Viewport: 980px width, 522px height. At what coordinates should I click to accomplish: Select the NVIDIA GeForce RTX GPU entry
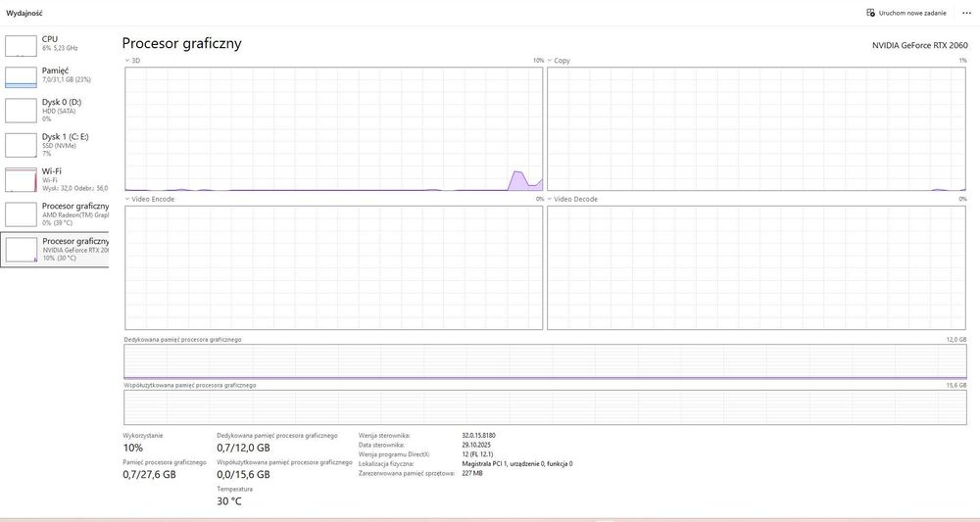55,249
